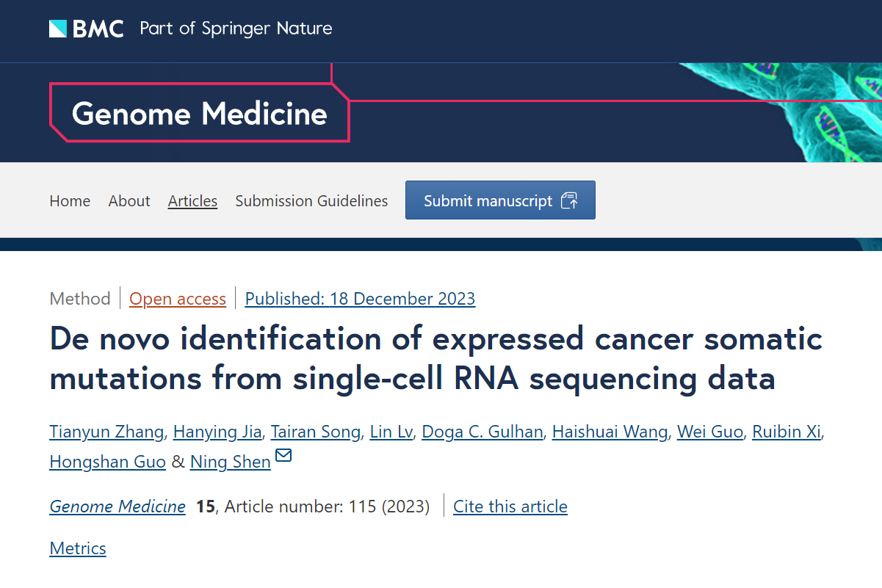Click the BMC logo icon
This screenshot has width=882, height=588.
58,29
